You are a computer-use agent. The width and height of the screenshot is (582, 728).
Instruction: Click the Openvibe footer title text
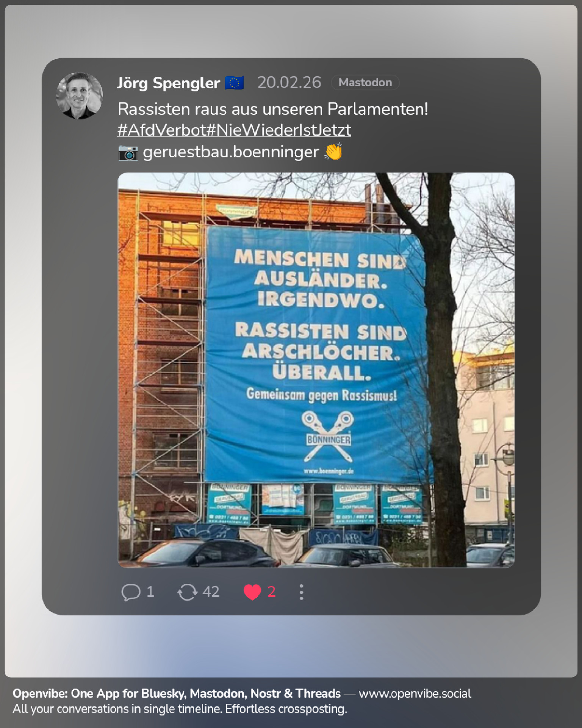pos(177,693)
